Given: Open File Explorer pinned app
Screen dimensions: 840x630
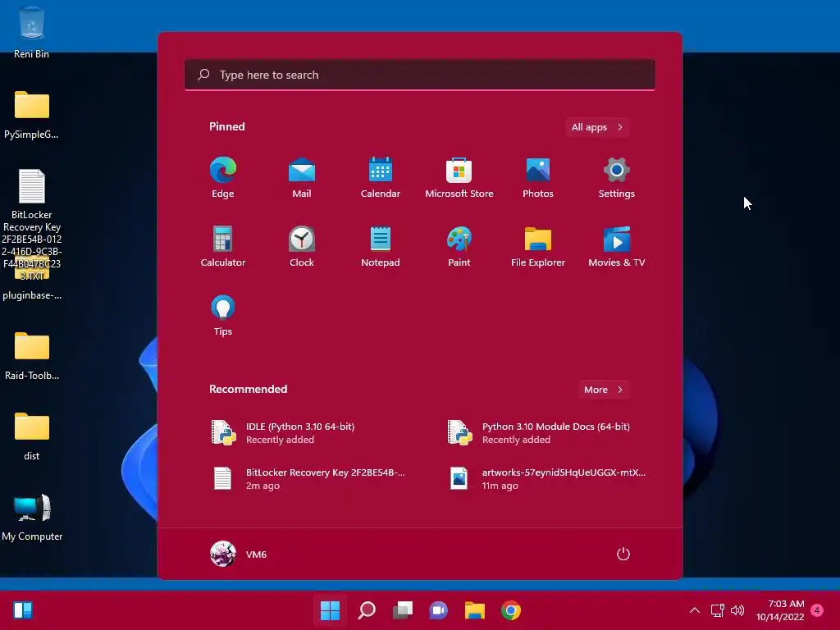Looking at the screenshot, I should pyautogui.click(x=538, y=246).
